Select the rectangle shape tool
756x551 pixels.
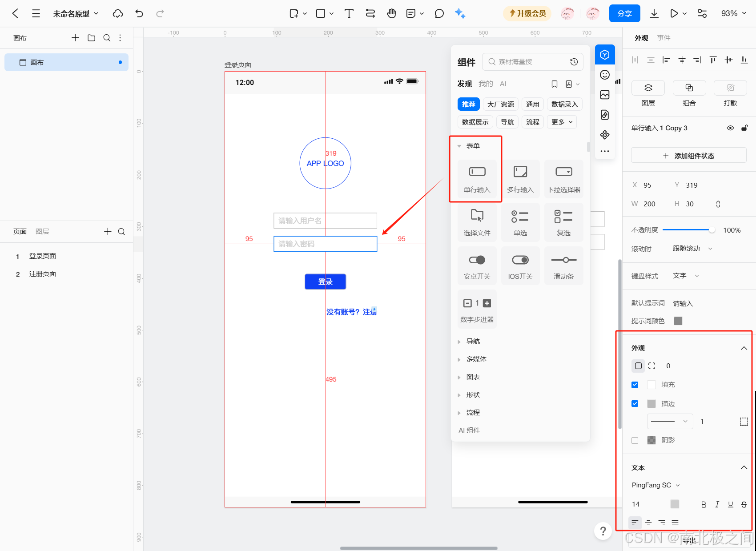click(321, 13)
